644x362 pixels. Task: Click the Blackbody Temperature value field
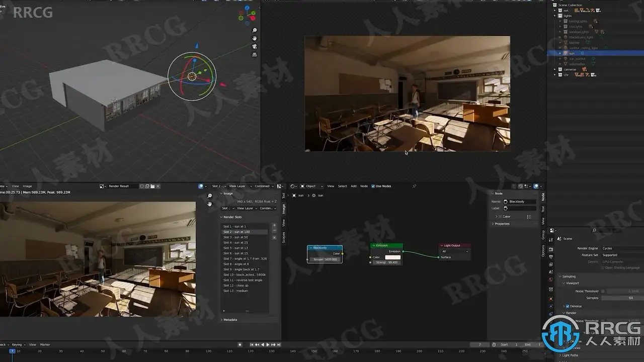pyautogui.click(x=325, y=259)
